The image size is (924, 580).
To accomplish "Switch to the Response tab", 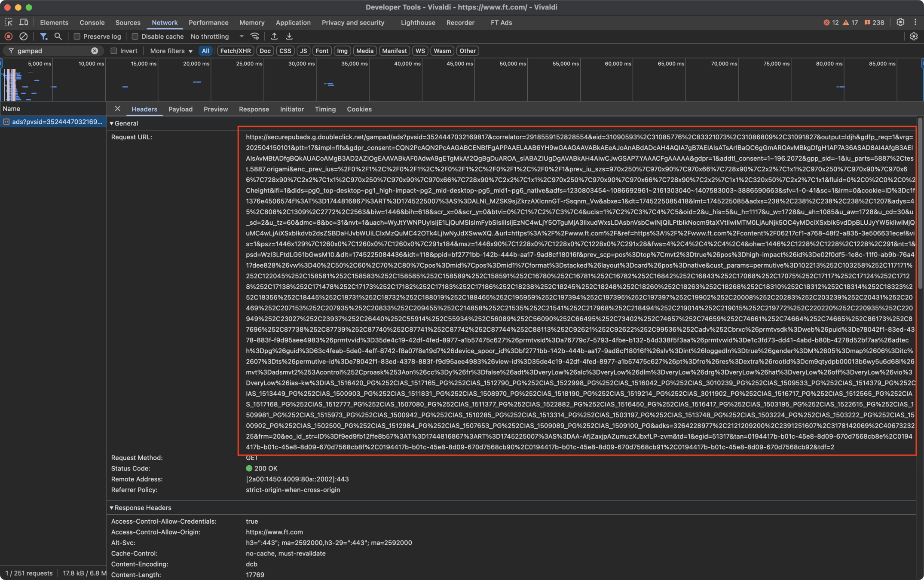I will (254, 109).
